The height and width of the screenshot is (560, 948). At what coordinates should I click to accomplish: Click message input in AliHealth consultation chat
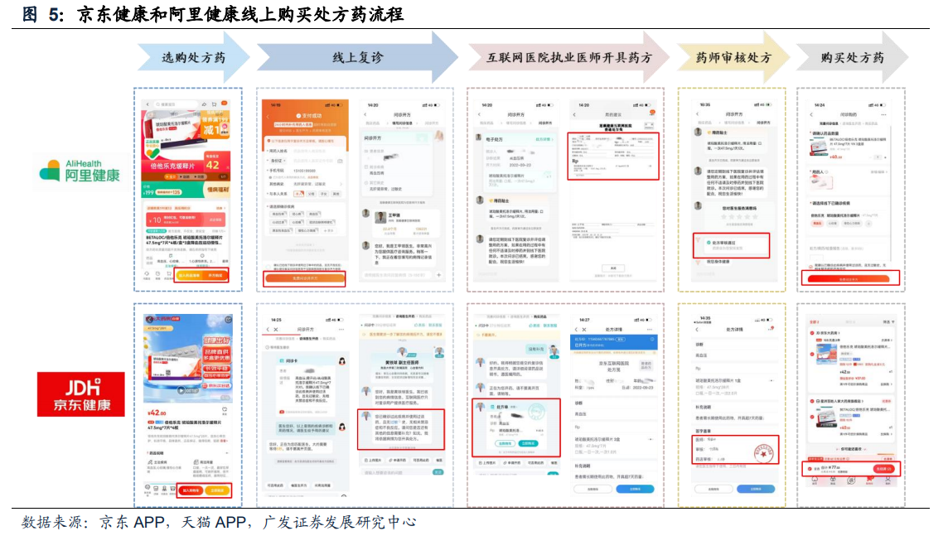click(397, 275)
